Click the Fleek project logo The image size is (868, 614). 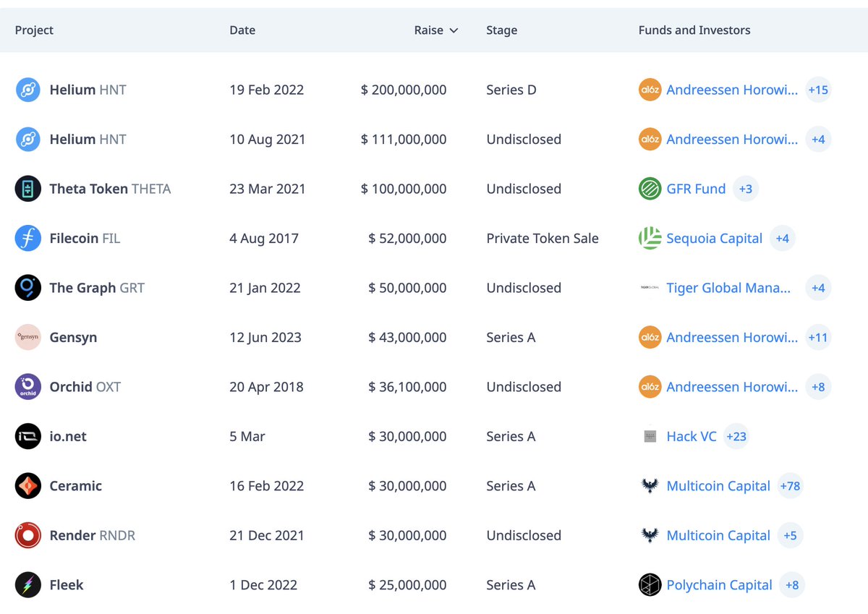(28, 585)
